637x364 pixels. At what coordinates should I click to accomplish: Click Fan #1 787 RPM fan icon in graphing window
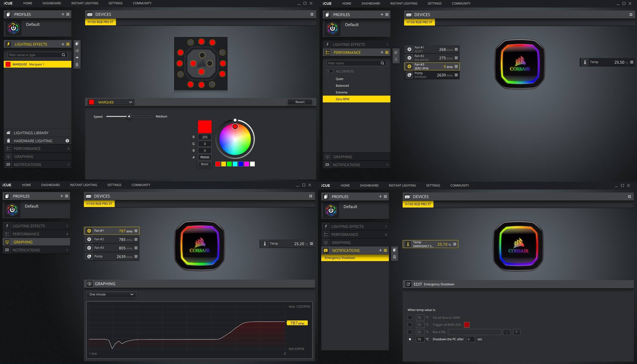click(x=89, y=231)
